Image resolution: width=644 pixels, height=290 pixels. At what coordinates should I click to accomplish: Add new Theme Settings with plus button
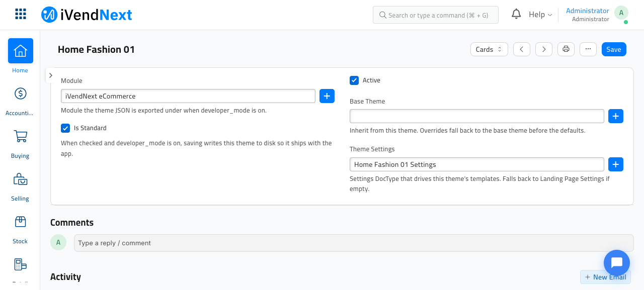point(616,164)
